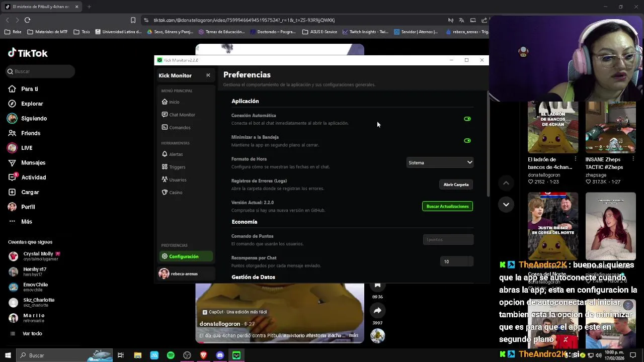Open El ladrón de bancos de 4chan thumbnail
This screenshot has height=362, width=644.
click(553, 127)
